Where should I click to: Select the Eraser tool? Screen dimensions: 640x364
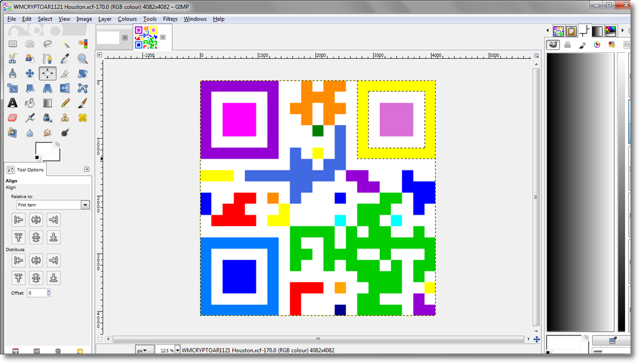coord(12,118)
